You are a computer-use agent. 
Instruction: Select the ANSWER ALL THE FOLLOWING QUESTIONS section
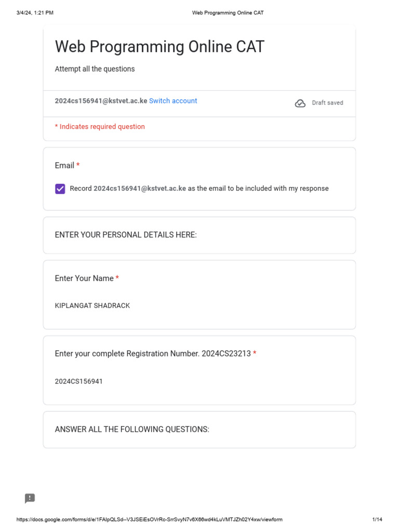pos(132,429)
